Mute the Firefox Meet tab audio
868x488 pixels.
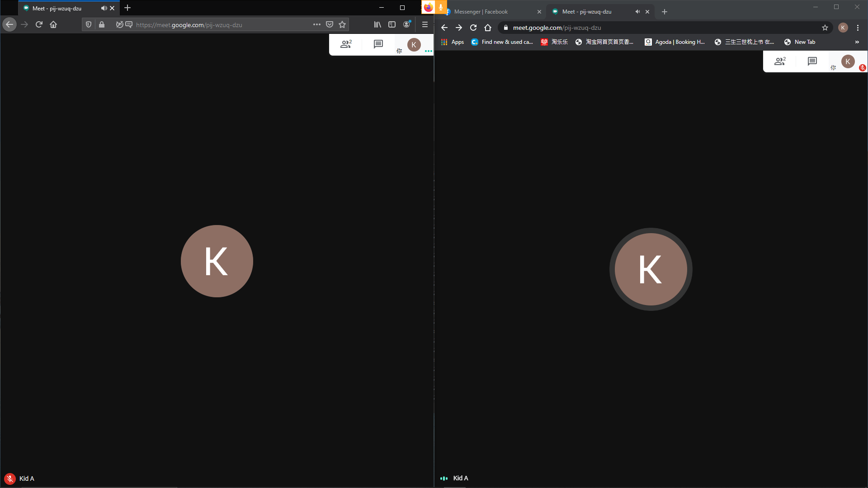click(x=104, y=8)
